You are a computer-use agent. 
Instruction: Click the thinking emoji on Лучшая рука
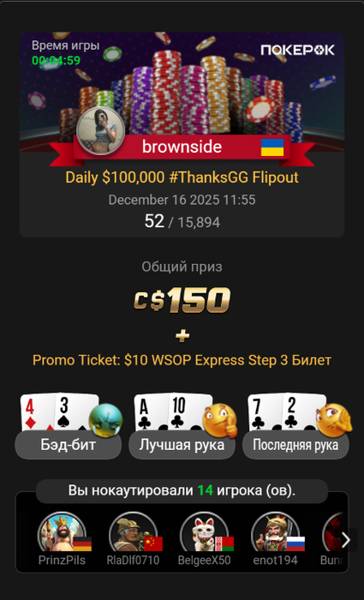point(219,420)
